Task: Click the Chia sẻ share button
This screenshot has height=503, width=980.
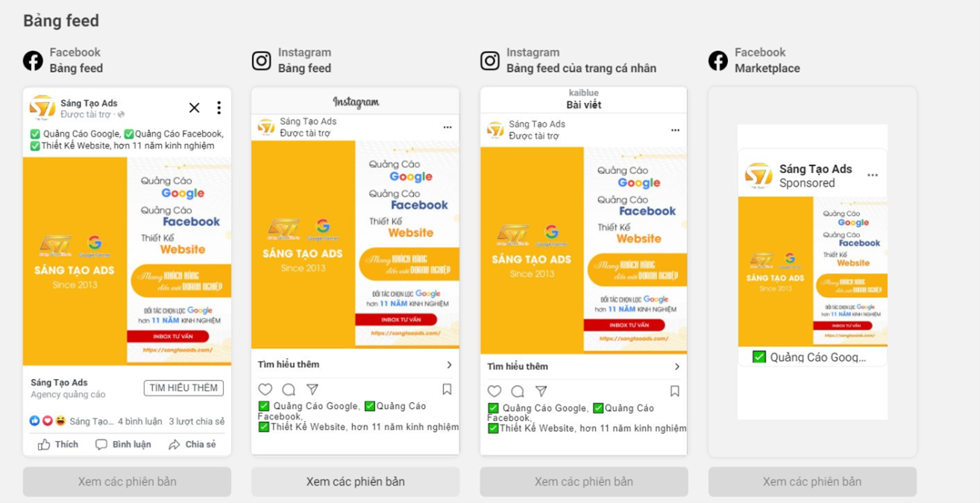Action: (x=192, y=444)
